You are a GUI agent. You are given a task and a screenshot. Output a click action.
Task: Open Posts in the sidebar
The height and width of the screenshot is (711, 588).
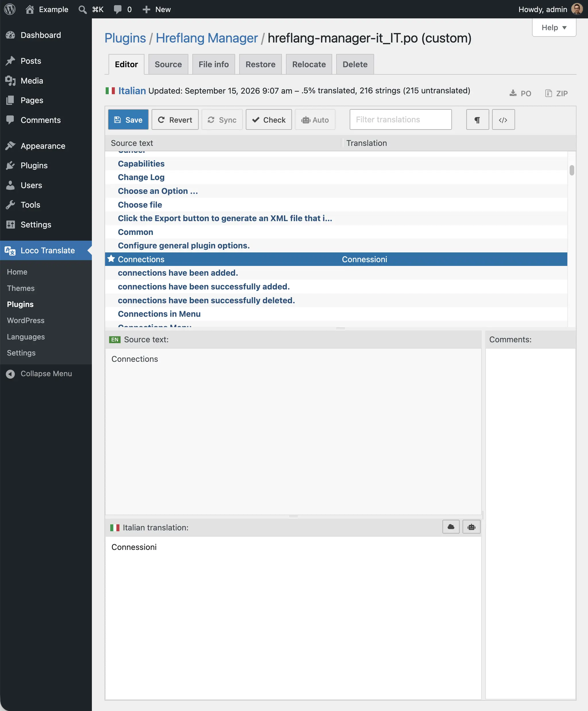tap(46, 61)
